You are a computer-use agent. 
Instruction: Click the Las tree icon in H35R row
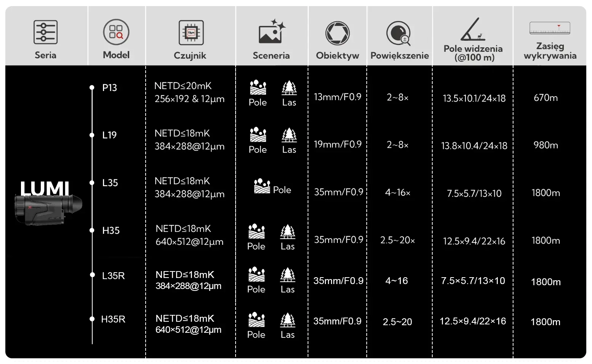tap(287, 320)
